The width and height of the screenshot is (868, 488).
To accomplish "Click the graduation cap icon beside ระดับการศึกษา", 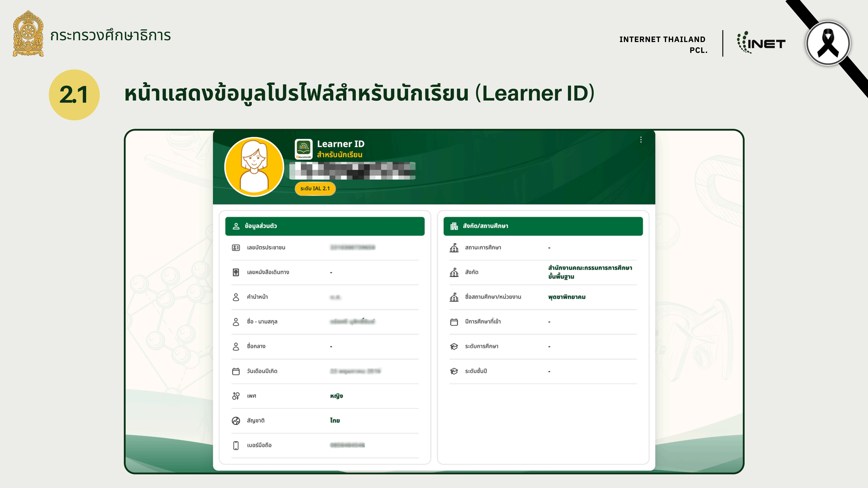I will pos(454,347).
